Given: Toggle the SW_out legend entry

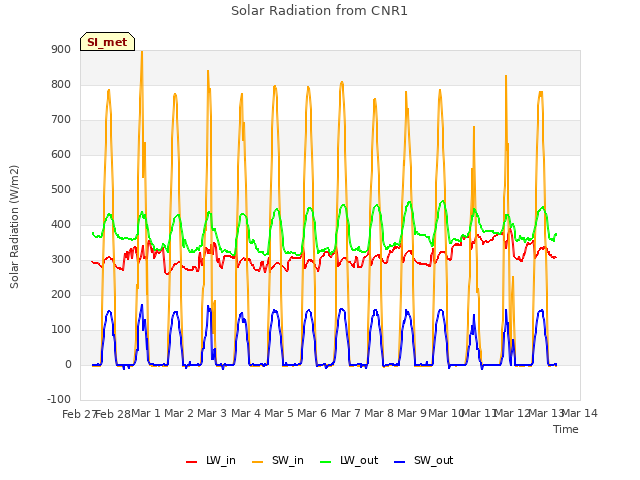Looking at the screenshot, I should [x=424, y=460].
